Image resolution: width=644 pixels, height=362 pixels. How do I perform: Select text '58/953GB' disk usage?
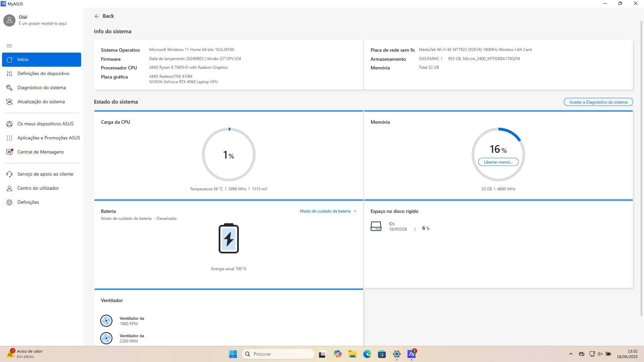398,229
